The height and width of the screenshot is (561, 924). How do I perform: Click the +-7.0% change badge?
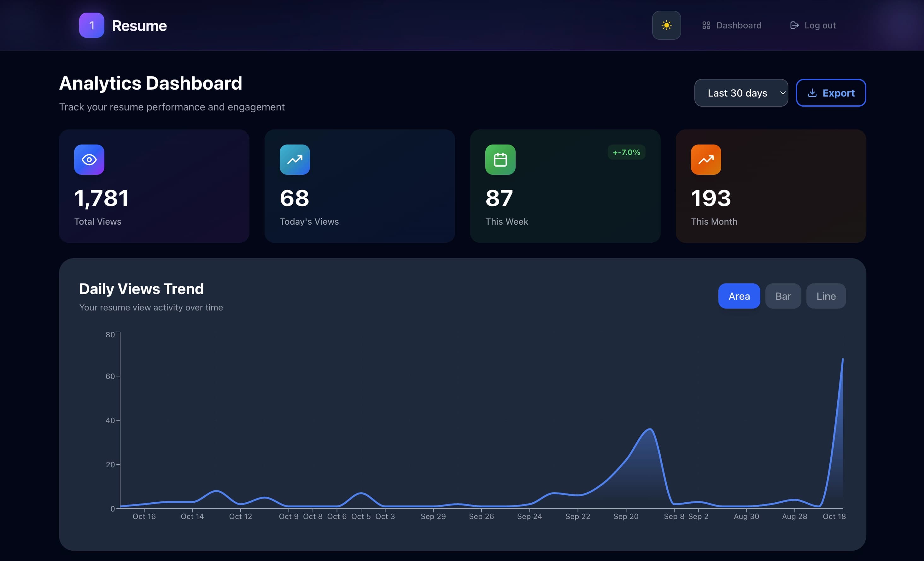coord(626,152)
